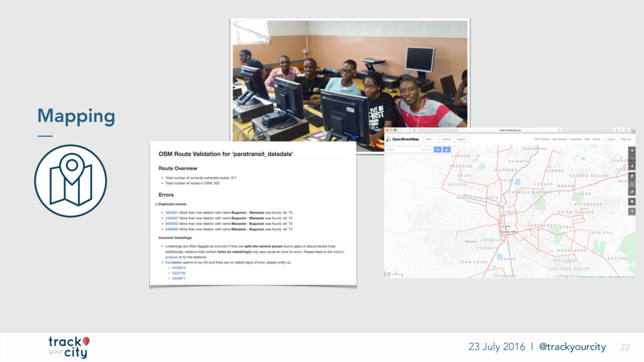Click the CHILENJE SOUTH map label
Screen dimensions: 644x362
[x=569, y=268]
